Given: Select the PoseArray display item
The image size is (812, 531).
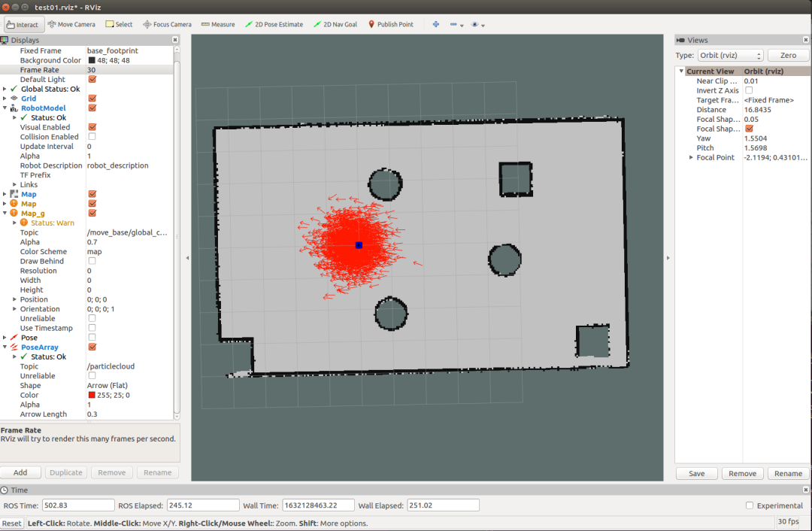Looking at the screenshot, I should pos(40,347).
